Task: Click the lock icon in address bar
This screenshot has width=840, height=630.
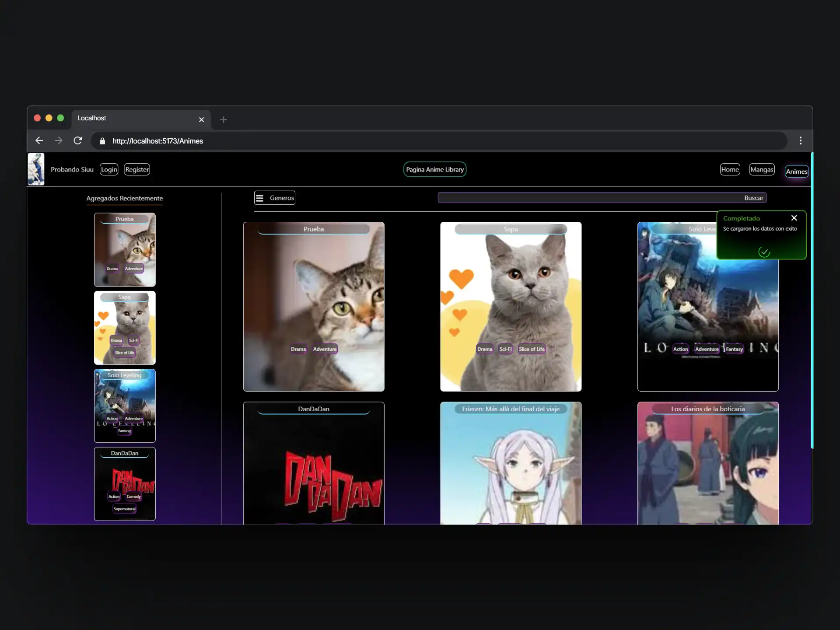Action: click(102, 141)
